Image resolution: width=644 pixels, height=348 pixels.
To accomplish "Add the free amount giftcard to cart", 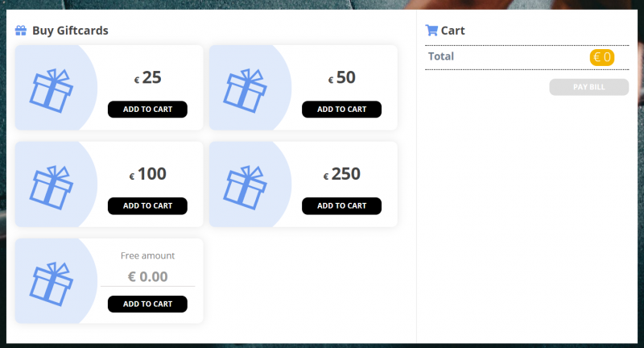I will (147, 304).
